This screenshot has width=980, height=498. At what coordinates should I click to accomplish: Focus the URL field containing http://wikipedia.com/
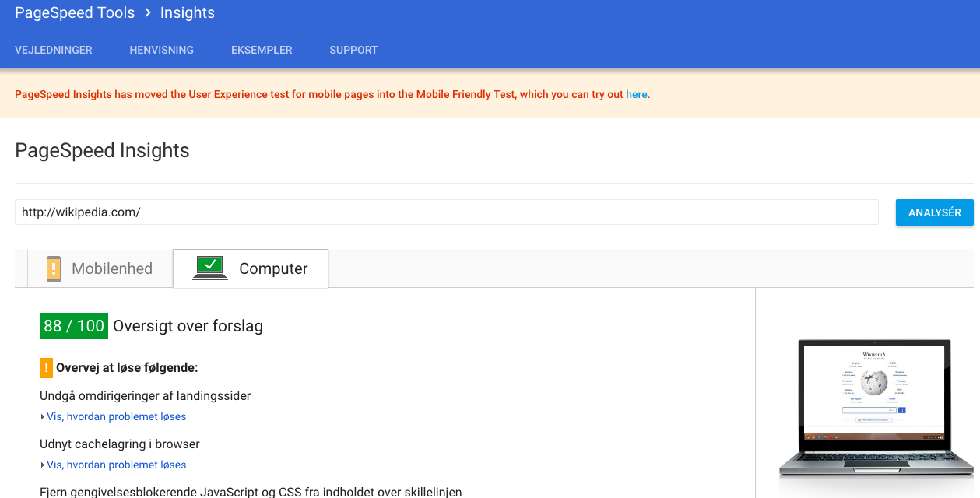(446, 212)
